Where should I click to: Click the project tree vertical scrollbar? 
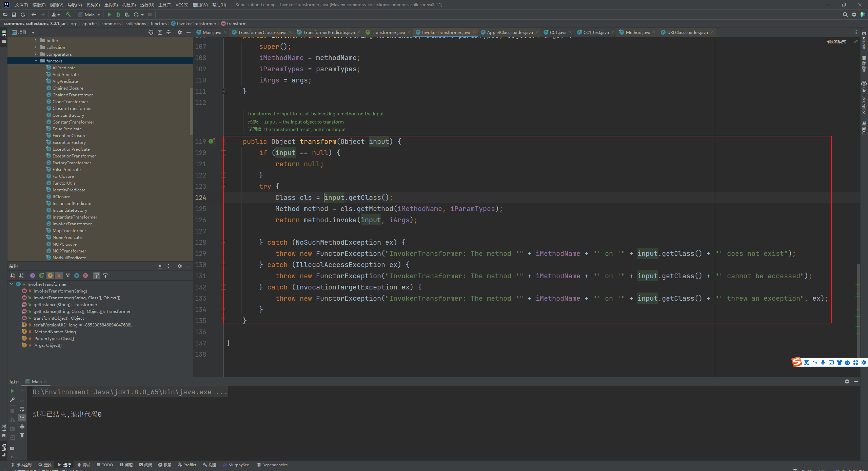(x=191, y=112)
